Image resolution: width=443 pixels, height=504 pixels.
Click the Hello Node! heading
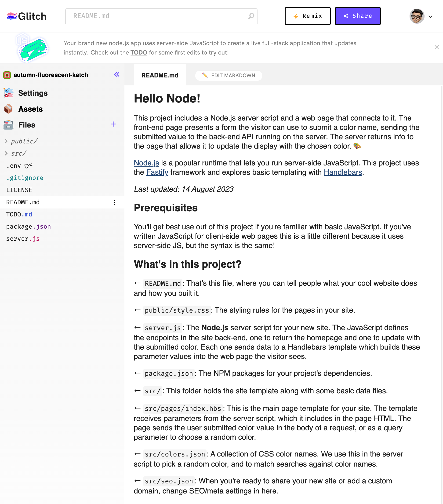(167, 99)
